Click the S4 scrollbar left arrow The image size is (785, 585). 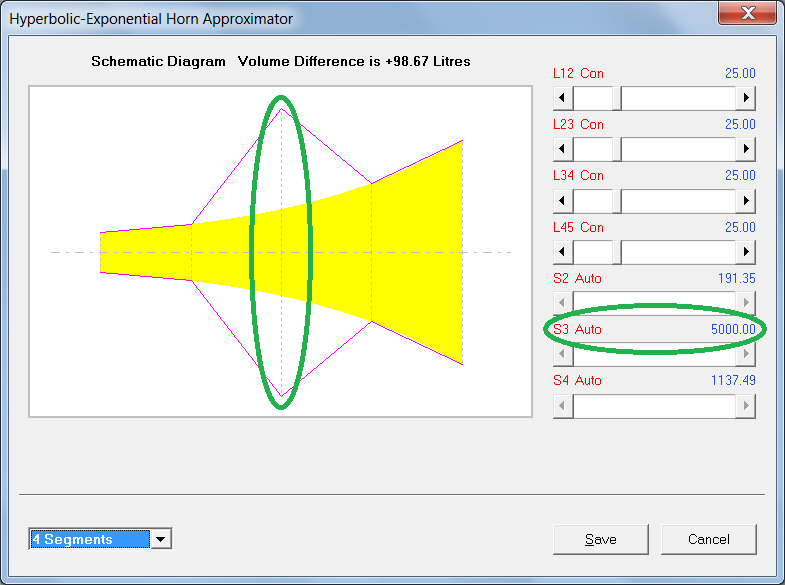tap(563, 406)
